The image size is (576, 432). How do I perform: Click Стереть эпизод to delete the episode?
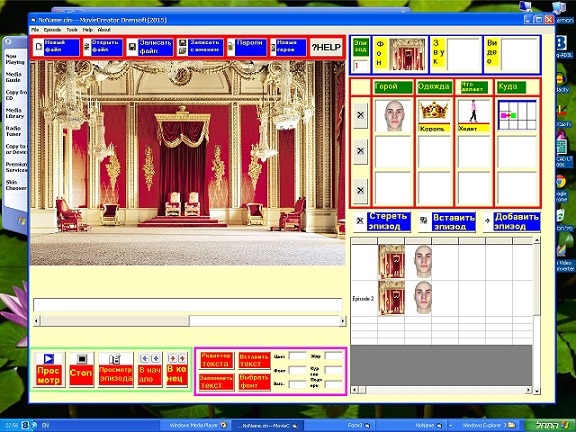tap(382, 222)
